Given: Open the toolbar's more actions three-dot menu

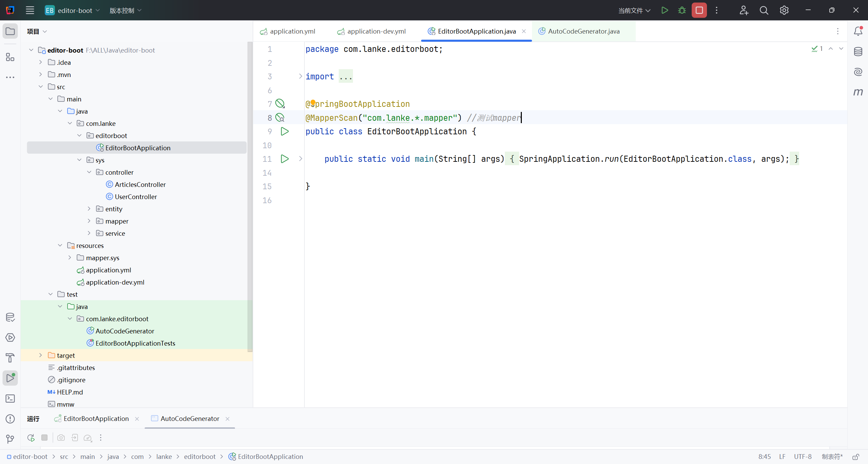Looking at the screenshot, I should tap(716, 10).
